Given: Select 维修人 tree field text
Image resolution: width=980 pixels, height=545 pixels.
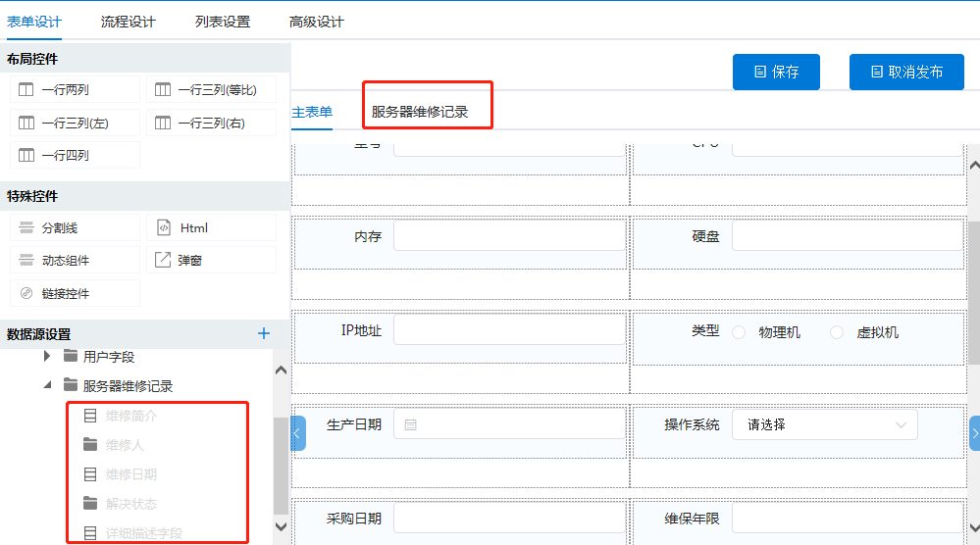Looking at the screenshot, I should [125, 445].
